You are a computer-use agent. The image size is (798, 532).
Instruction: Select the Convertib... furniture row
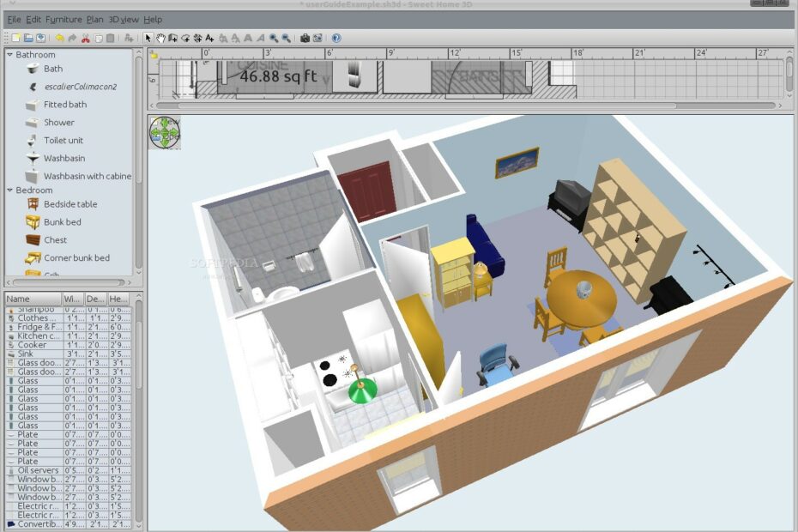(x=68, y=524)
